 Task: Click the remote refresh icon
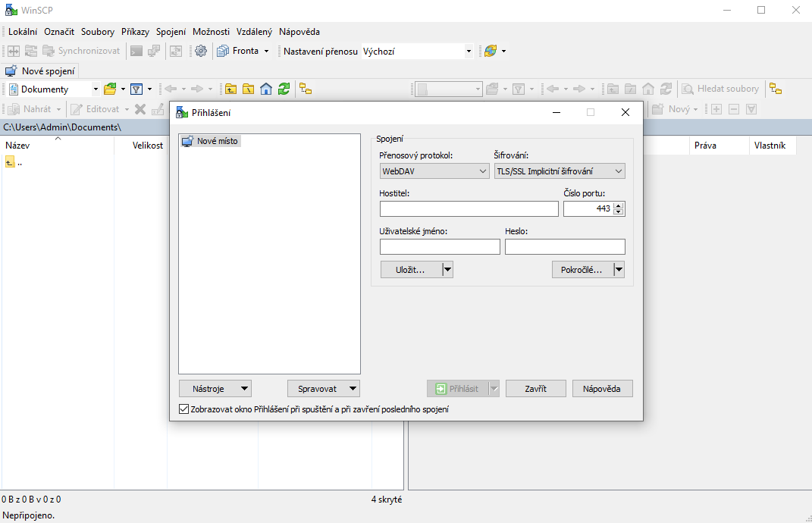click(666, 89)
